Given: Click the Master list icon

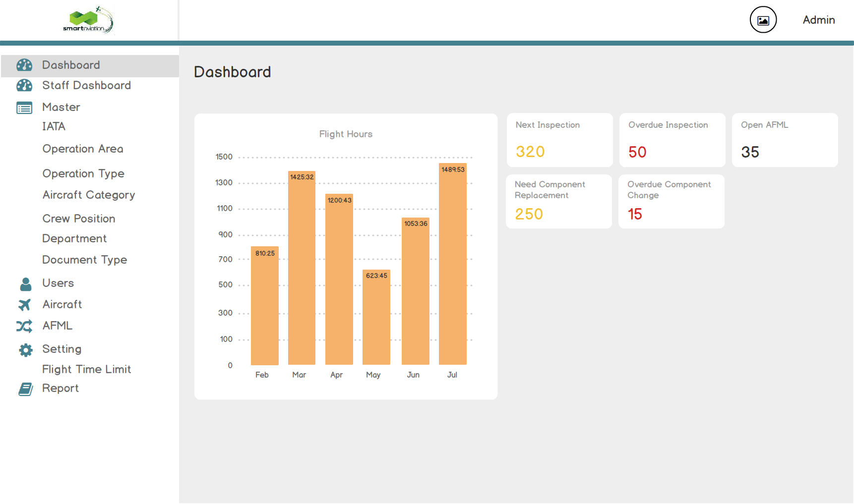Looking at the screenshot, I should 24,108.
